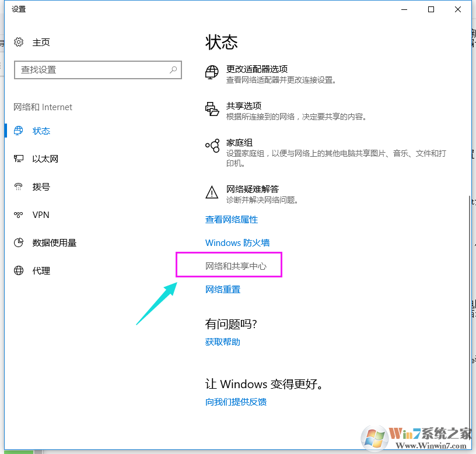
Task: Select the VPN icon in sidebar
Action: pos(19,214)
